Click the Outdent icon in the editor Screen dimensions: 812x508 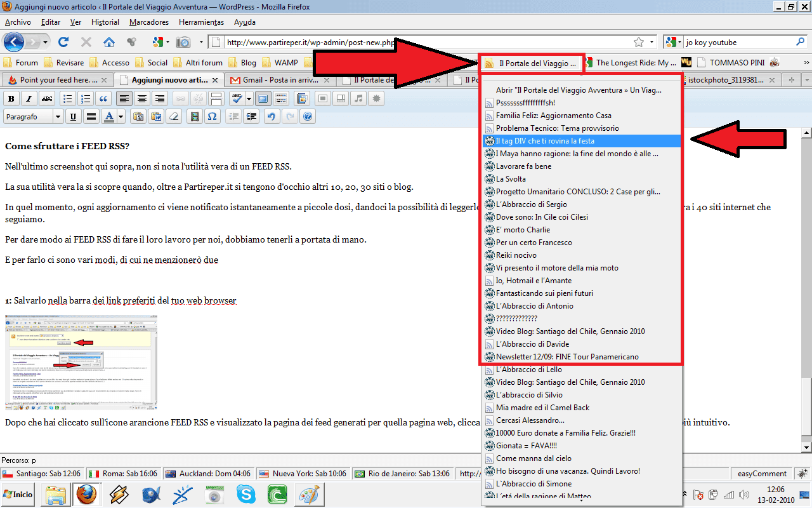[233, 116]
